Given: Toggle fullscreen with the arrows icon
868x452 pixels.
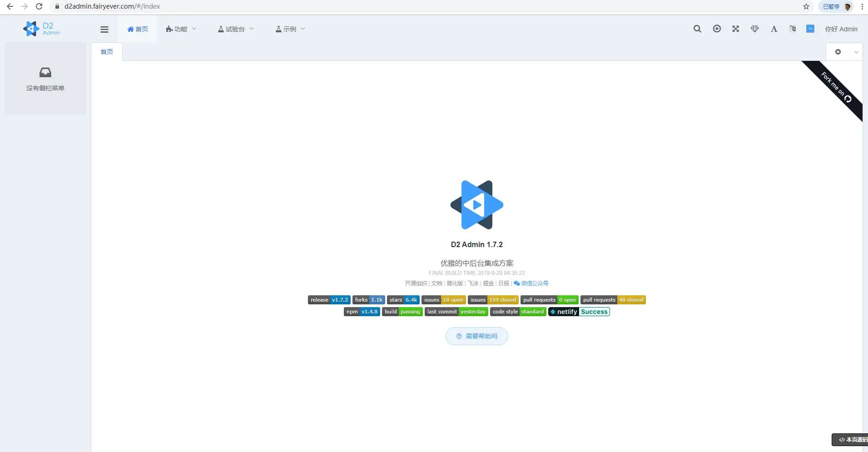Looking at the screenshot, I should pyautogui.click(x=736, y=29).
